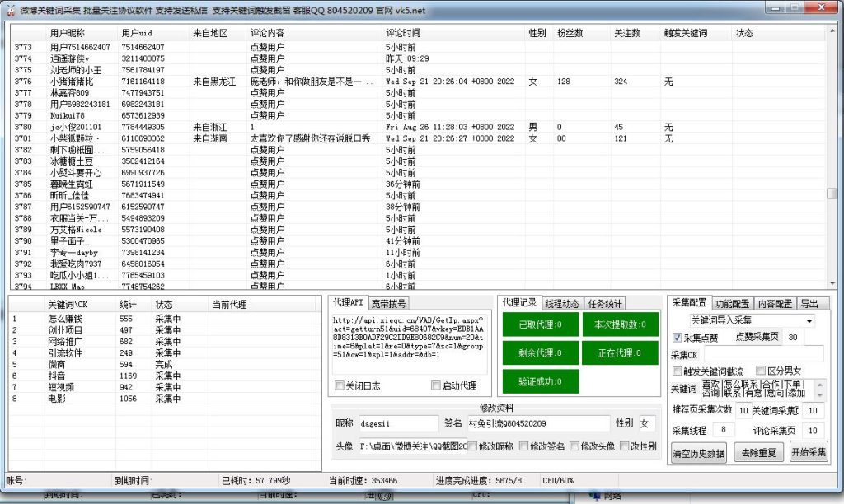This screenshot has height=504, width=844.
Task: Click the 网络 network icon in the taskbar
Action: (596, 496)
